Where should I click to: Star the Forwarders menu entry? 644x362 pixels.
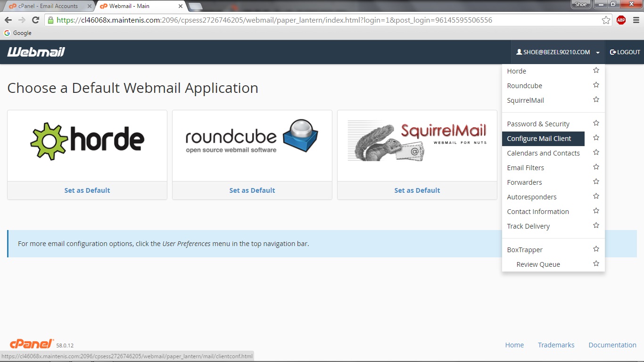coord(596,181)
